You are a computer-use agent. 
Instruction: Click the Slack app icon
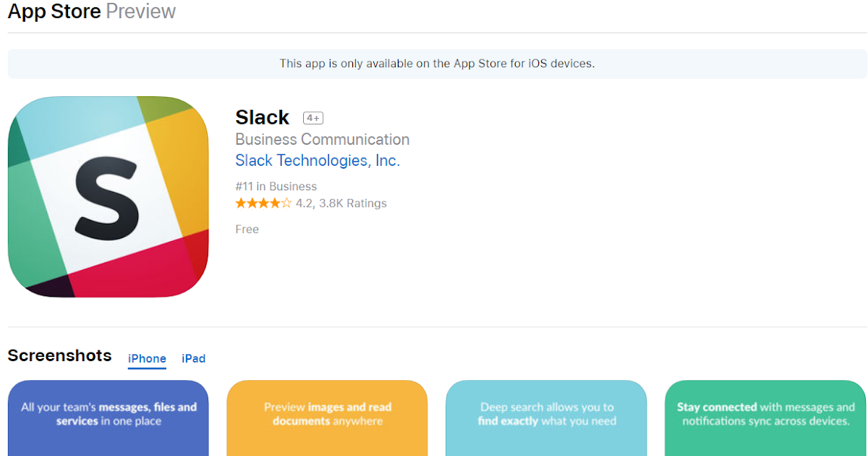click(108, 197)
